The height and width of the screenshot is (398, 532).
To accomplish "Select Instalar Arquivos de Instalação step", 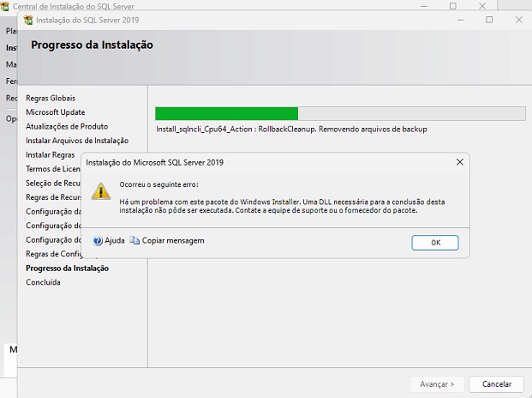I will pyautogui.click(x=77, y=141).
